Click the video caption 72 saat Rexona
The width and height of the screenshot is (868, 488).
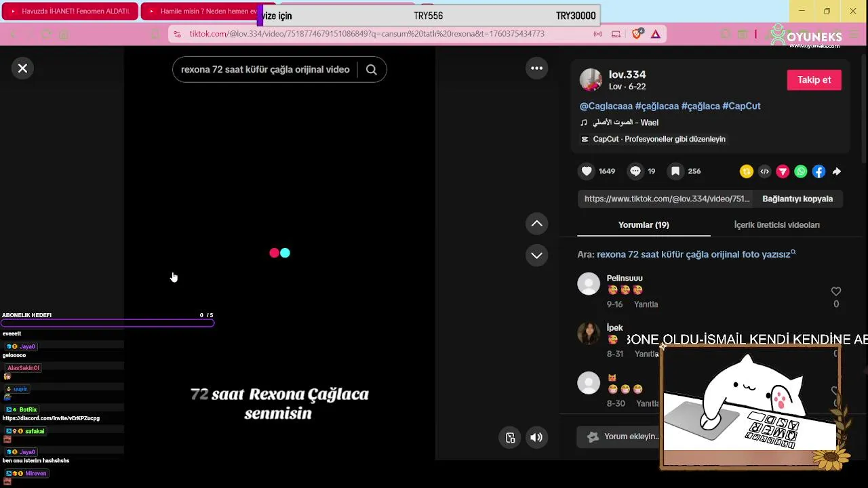coord(279,403)
